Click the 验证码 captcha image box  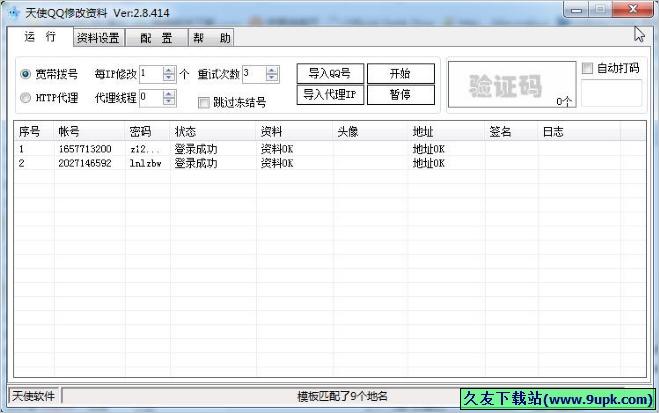click(512, 84)
